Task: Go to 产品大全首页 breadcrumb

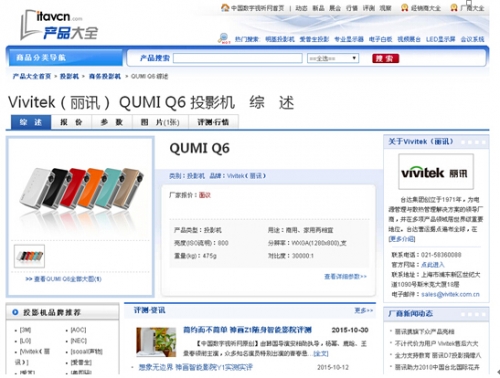Action: click(x=32, y=76)
